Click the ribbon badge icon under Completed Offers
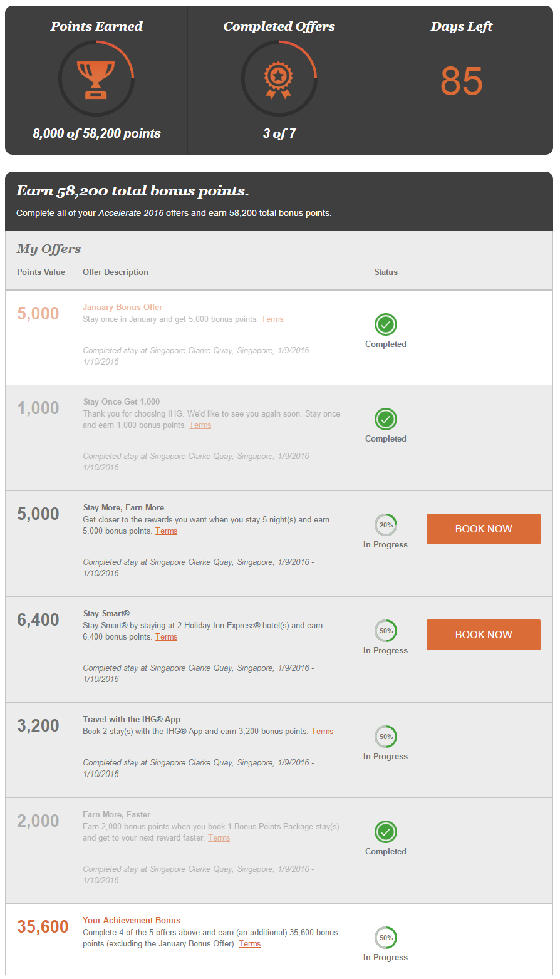Image resolution: width=560 pixels, height=979 pixels. [x=279, y=80]
